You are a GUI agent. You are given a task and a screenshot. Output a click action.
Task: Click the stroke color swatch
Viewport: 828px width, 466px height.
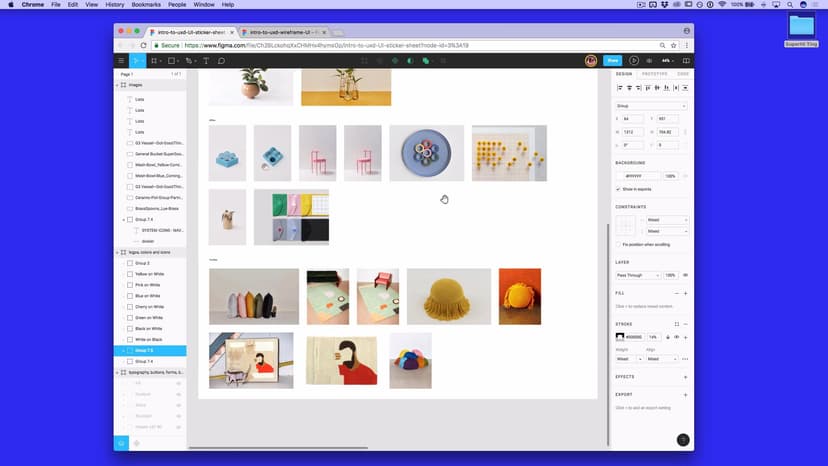tap(620, 337)
